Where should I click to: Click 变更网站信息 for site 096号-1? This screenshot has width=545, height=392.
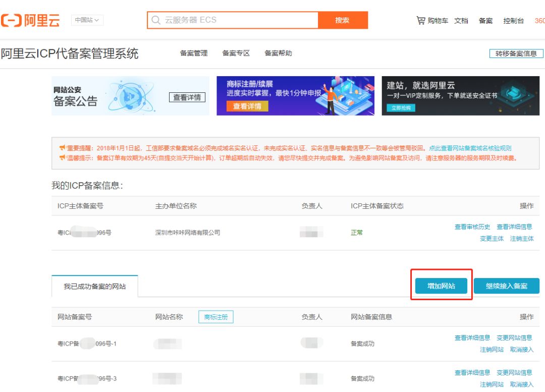tap(514, 338)
